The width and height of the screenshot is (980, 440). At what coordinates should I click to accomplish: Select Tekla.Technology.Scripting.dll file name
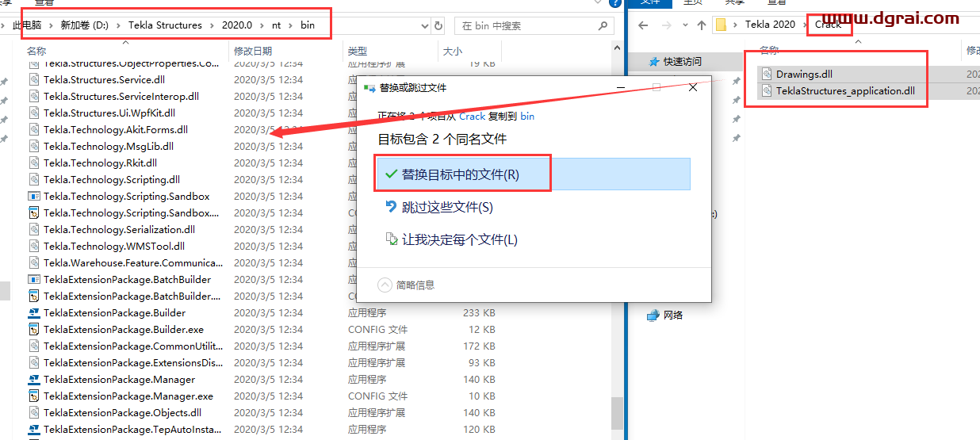click(112, 179)
